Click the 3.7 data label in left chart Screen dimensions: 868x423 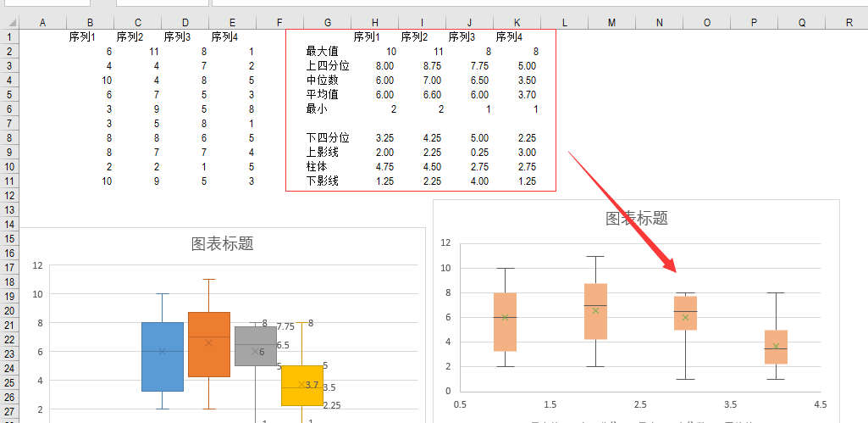click(312, 385)
